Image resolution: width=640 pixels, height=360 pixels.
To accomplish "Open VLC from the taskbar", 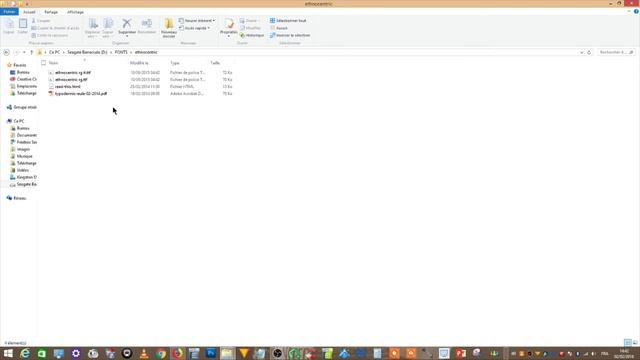I will click(144, 353).
